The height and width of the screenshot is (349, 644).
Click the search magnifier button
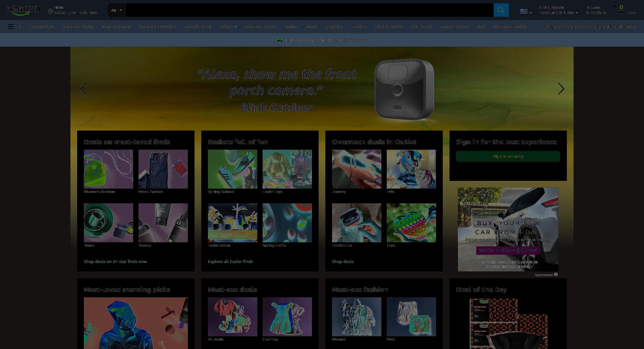pyautogui.click(x=501, y=10)
